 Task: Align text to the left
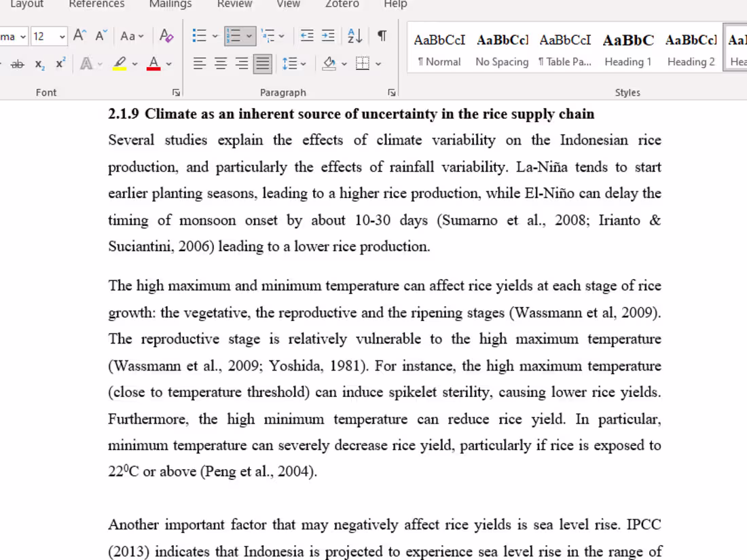(200, 64)
